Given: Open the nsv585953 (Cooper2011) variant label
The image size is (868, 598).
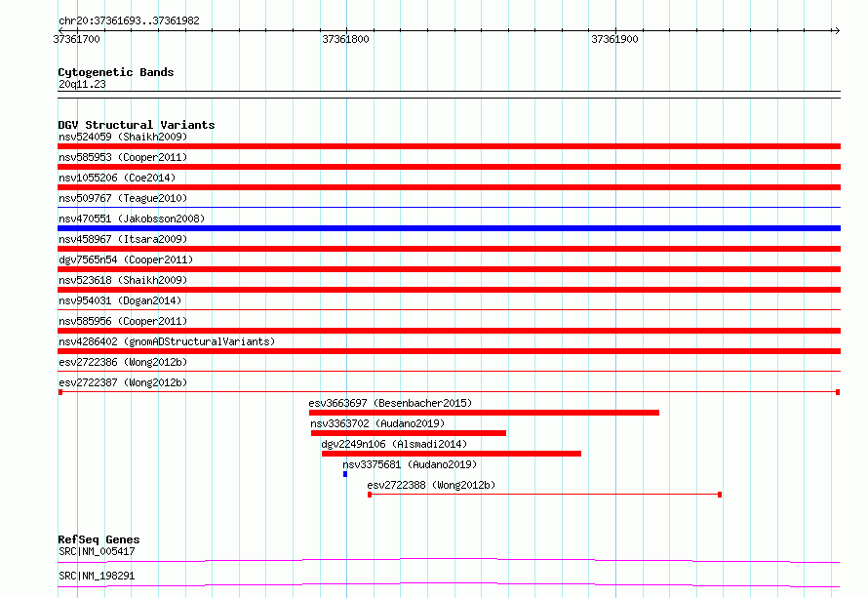Looking at the screenshot, I should (x=123, y=157).
